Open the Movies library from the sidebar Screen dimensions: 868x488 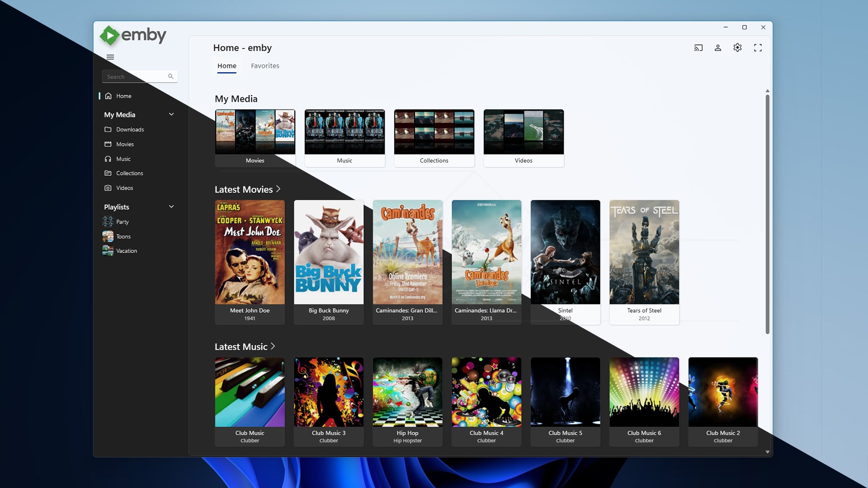tap(125, 144)
